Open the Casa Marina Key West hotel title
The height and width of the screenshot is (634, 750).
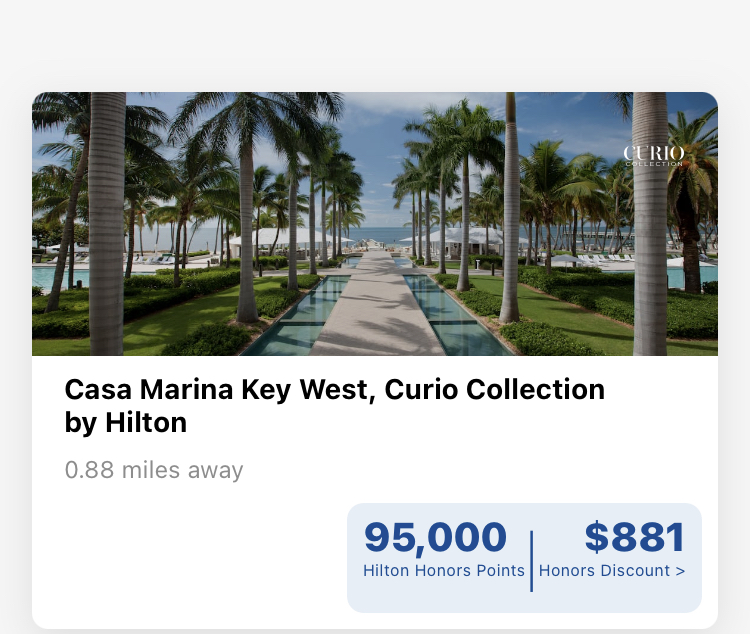click(x=334, y=389)
